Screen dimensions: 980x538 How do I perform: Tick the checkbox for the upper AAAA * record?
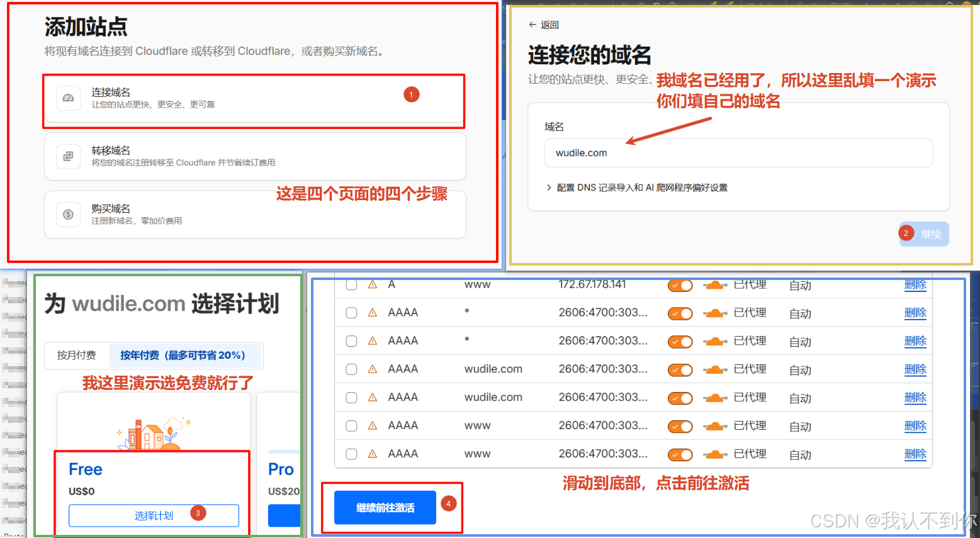pyautogui.click(x=352, y=313)
